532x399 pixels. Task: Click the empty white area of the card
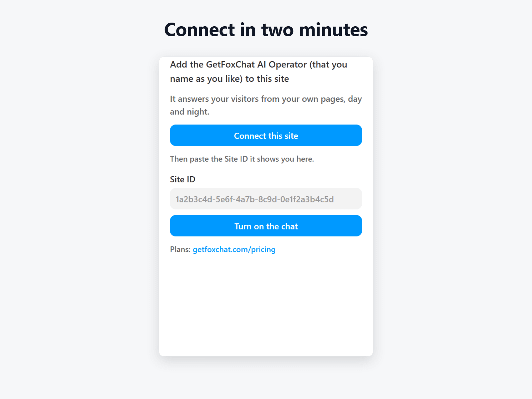(266, 306)
